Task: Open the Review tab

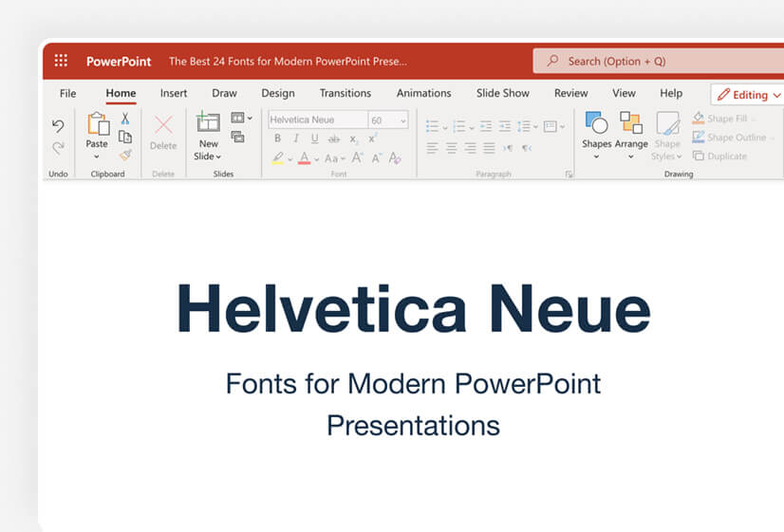Action: (x=571, y=94)
